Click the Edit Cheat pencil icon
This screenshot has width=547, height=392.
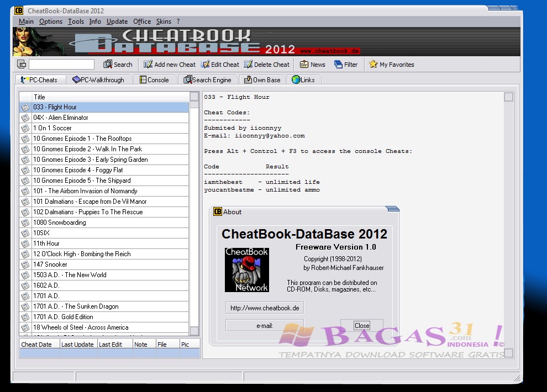[x=205, y=65]
